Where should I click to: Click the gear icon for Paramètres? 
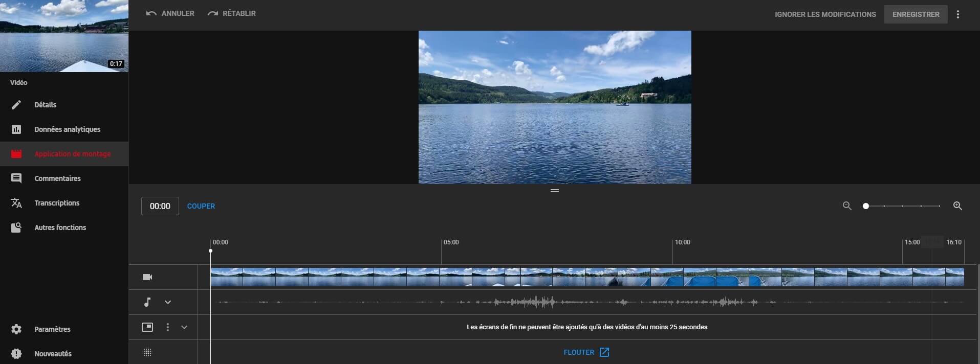(16, 329)
